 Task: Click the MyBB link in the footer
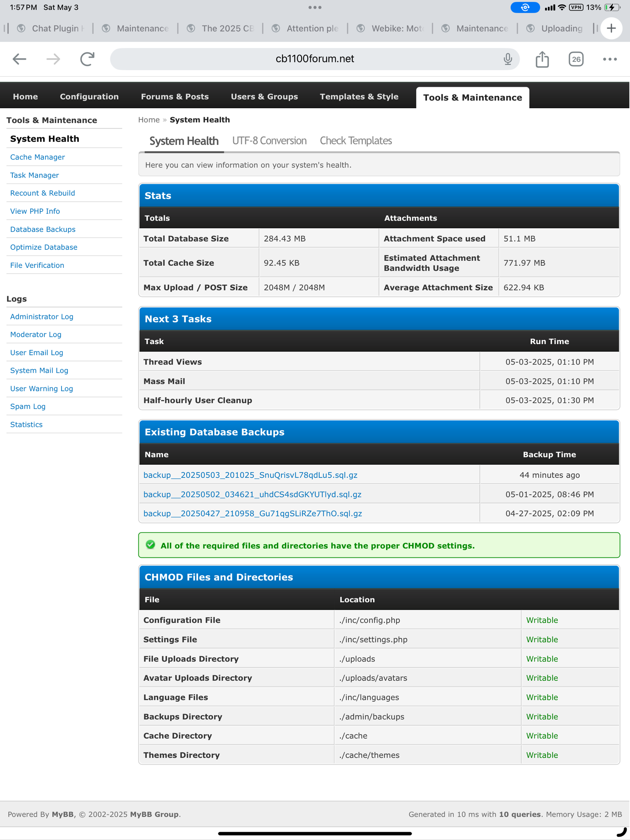tap(62, 814)
